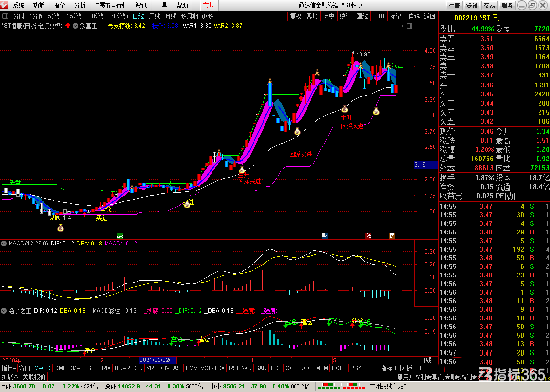Click the 画线 drawing tool button
Screen dimensions: 550x392
click(362, 16)
